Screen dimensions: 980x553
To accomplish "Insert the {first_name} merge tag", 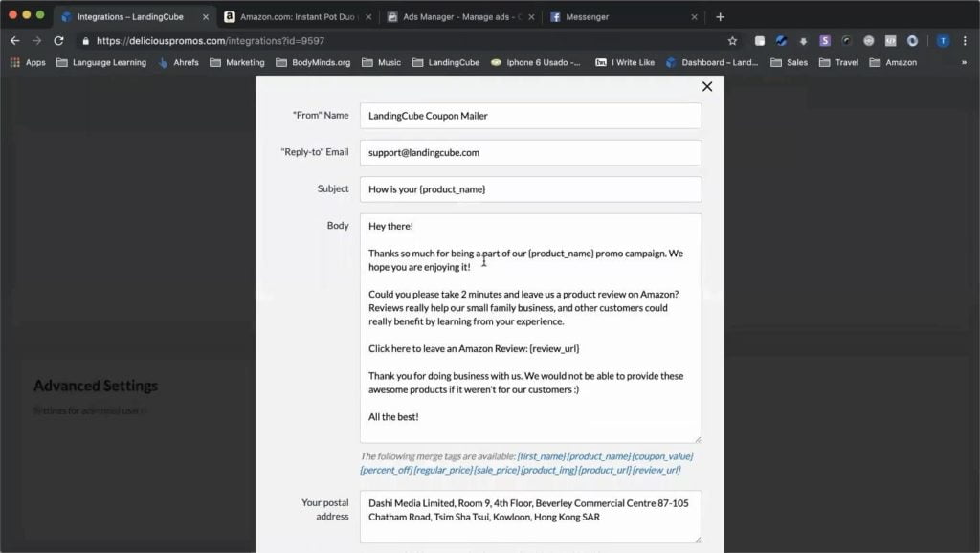I will pos(542,456).
